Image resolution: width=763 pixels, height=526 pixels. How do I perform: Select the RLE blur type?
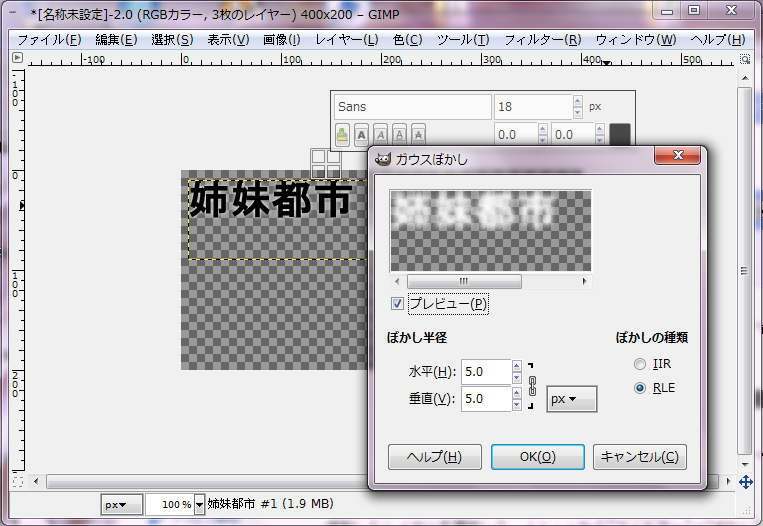point(640,388)
